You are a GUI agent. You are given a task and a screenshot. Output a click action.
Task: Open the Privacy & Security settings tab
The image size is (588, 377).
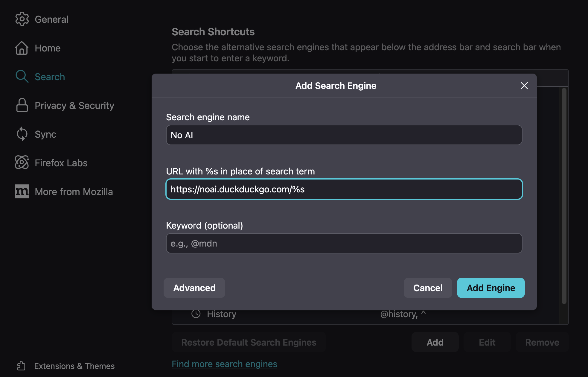point(74,105)
